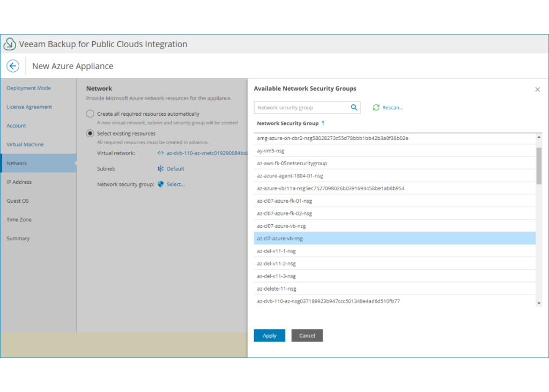Select ay-vm5-nsg row
Viewport: 549px width, 392px height.
[395, 151]
